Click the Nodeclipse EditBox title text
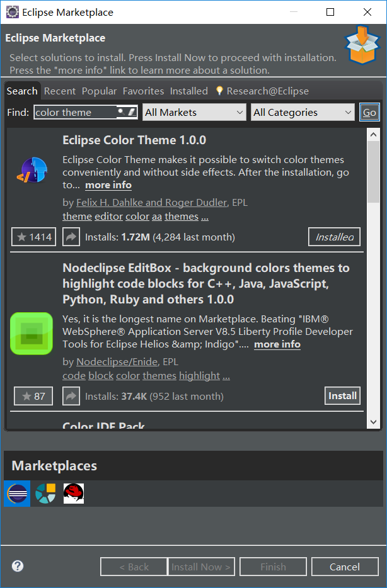Image resolution: width=387 pixels, height=588 pixels. [x=206, y=283]
